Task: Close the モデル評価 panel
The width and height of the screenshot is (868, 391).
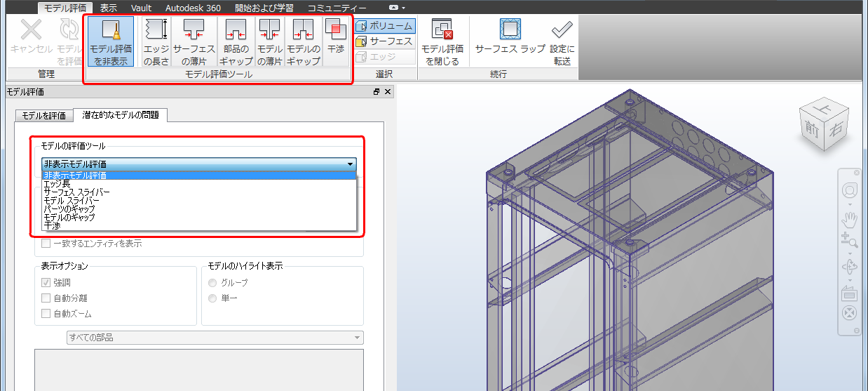Action: coord(388,91)
